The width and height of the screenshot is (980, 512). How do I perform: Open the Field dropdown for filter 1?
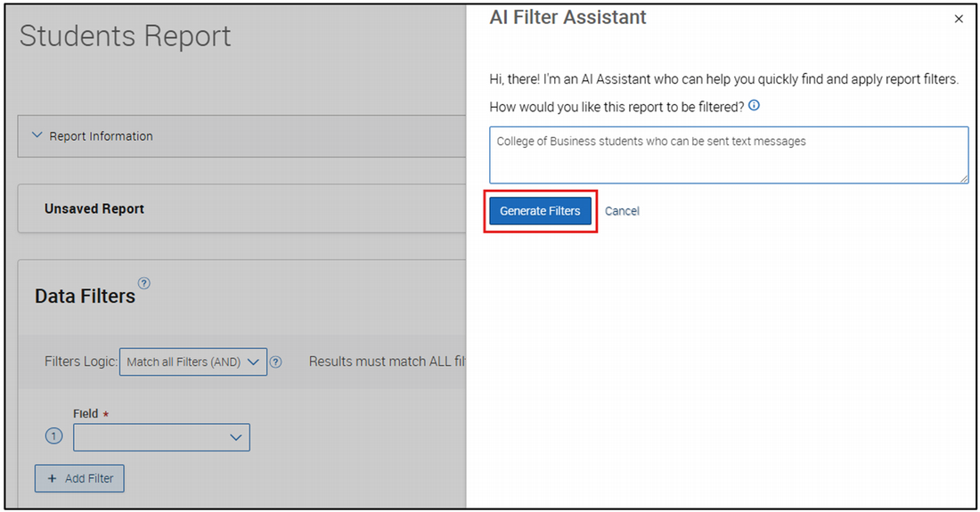click(161, 437)
